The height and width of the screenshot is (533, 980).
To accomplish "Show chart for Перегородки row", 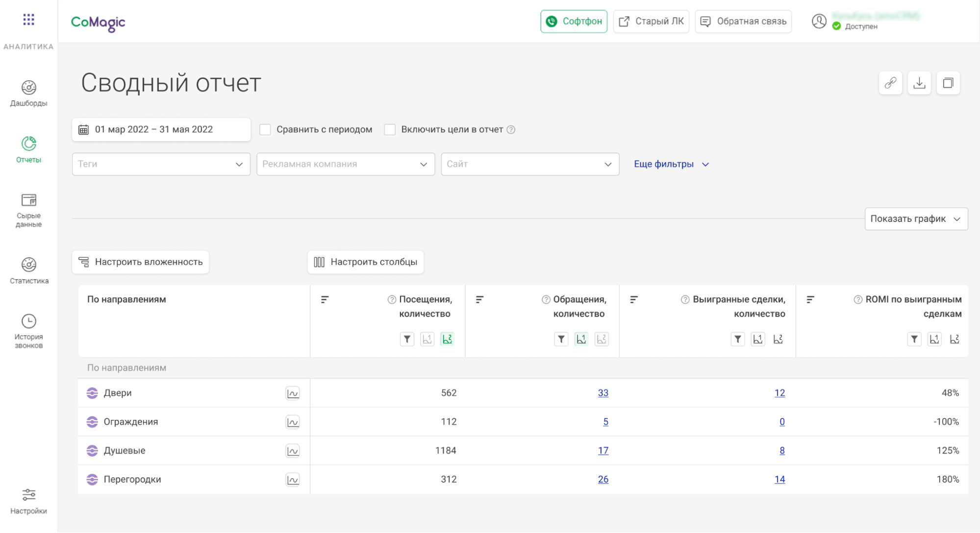I will pos(293,480).
